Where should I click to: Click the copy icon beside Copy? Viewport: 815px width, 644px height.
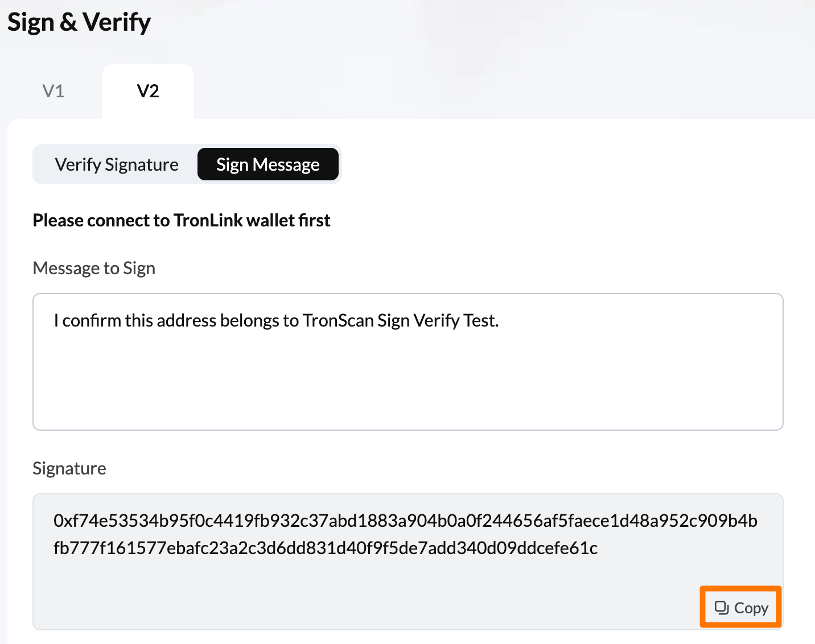click(721, 608)
